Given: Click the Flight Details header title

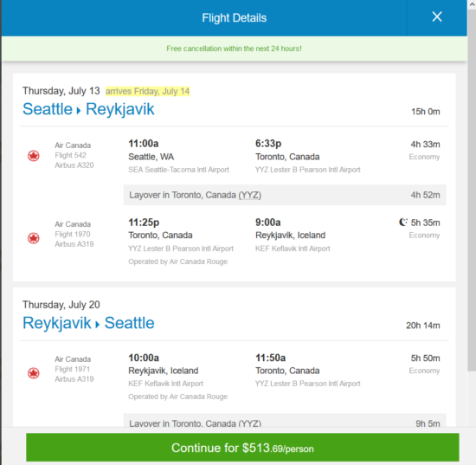Looking at the screenshot, I should (x=234, y=18).
